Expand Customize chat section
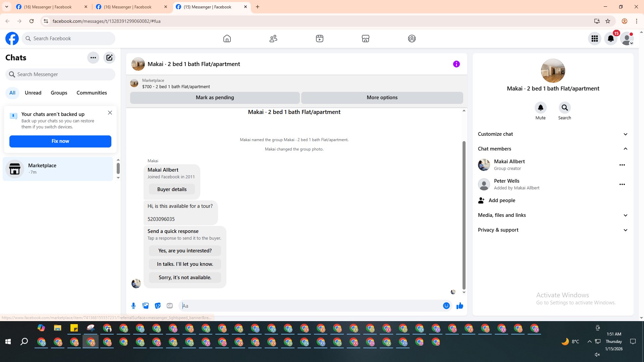The height and width of the screenshot is (362, 644). point(553,134)
